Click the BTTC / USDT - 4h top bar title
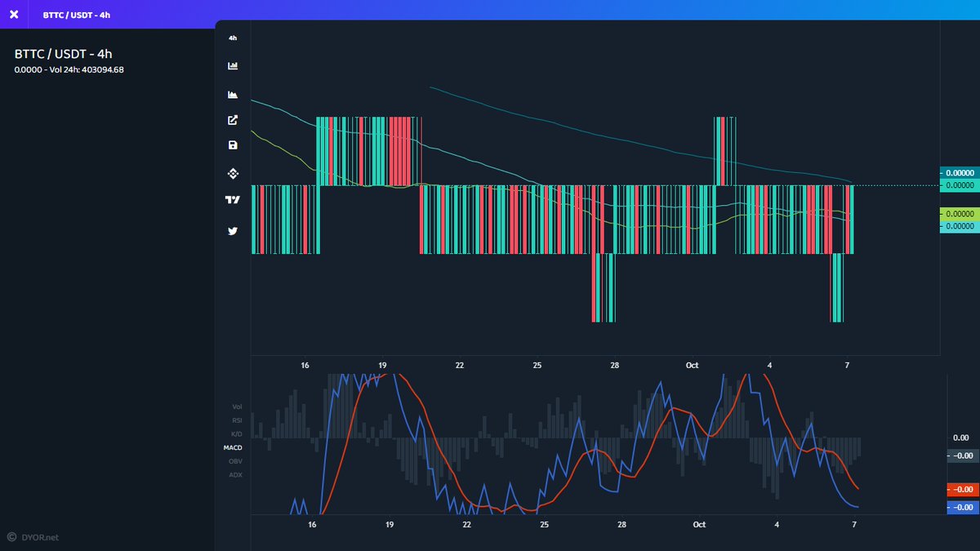Screen dimensions: 980x551 pyautogui.click(x=77, y=15)
